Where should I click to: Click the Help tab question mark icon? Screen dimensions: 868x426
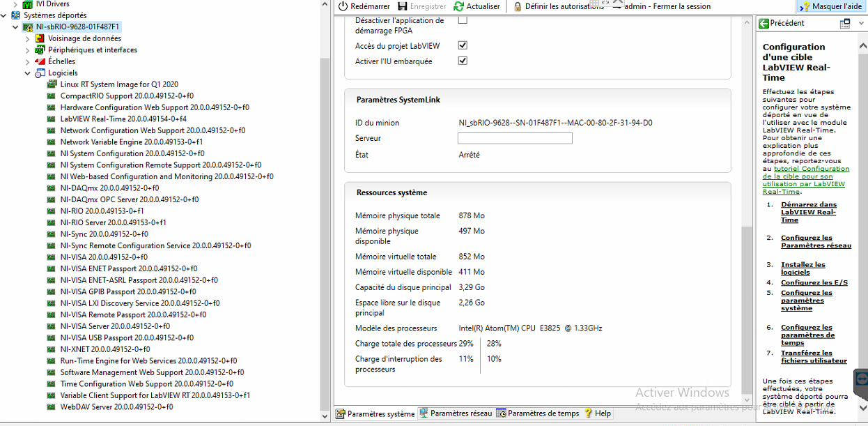tap(588, 413)
